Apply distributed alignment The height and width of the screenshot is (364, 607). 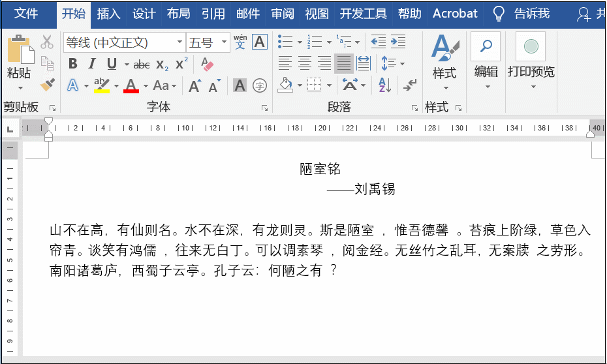coord(364,63)
